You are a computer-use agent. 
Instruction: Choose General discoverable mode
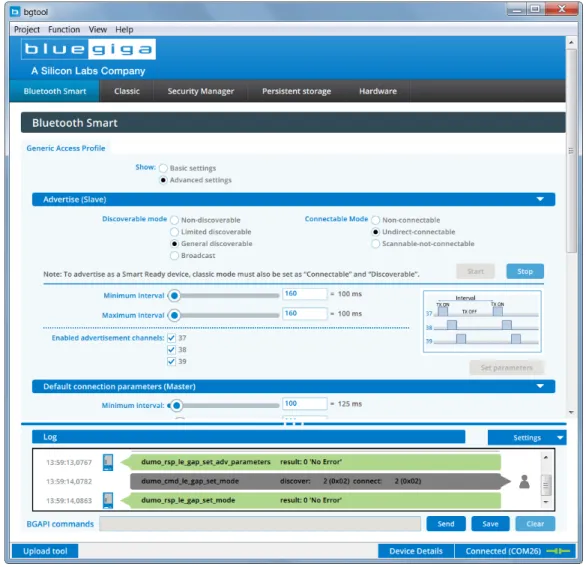174,244
